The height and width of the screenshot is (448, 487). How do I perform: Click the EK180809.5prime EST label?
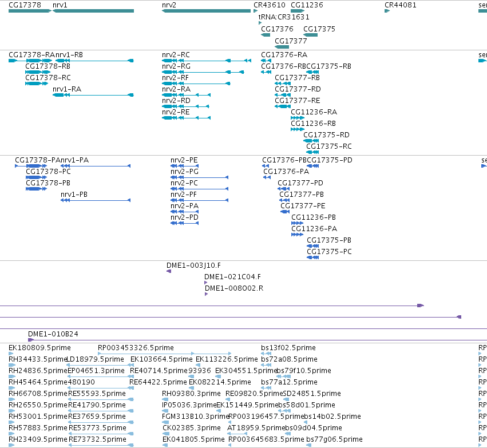[39, 348]
